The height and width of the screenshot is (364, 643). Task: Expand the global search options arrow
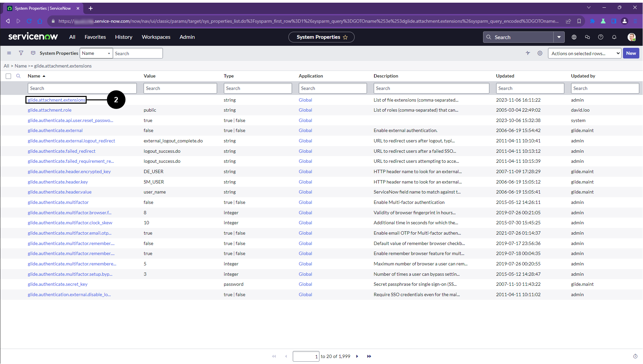point(559,37)
